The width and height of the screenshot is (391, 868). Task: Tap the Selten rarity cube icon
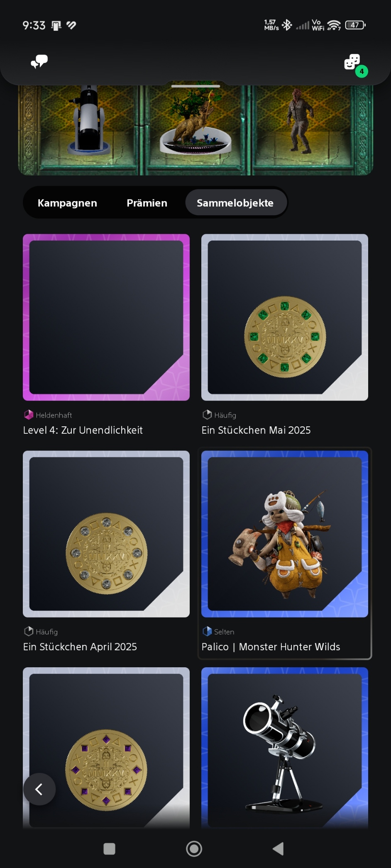pyautogui.click(x=207, y=631)
